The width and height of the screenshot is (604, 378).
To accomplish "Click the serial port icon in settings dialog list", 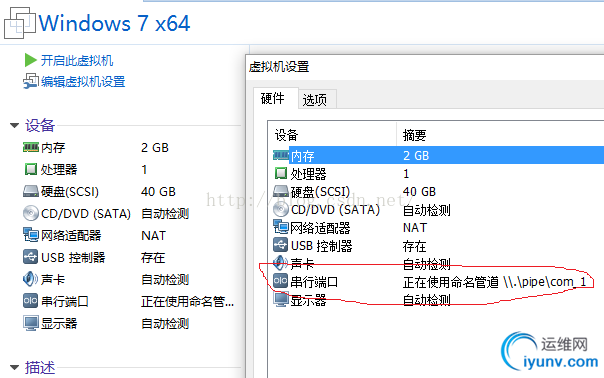I will tap(280, 281).
